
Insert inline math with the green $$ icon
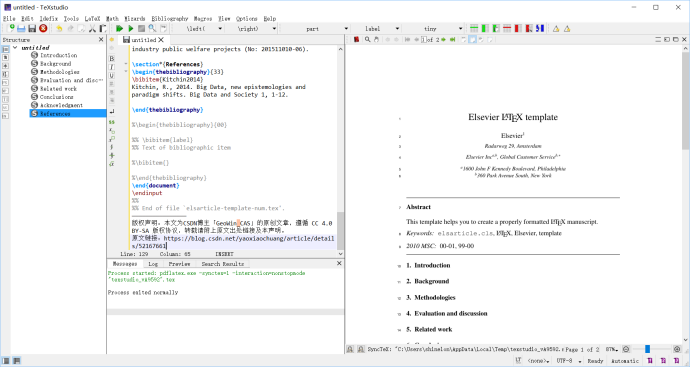pos(112,122)
